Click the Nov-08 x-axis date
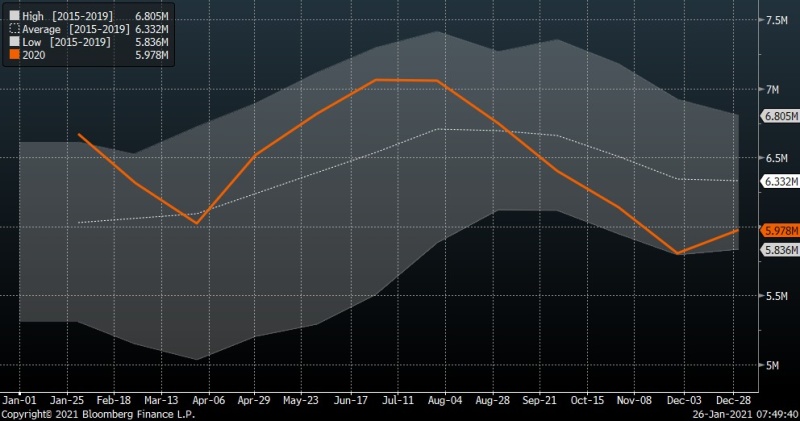 point(634,401)
